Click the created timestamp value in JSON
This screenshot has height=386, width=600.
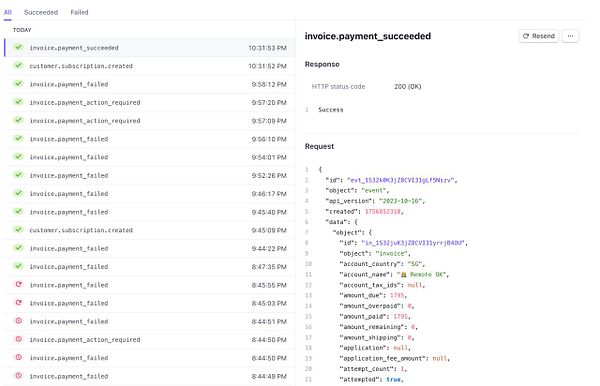[x=383, y=212]
